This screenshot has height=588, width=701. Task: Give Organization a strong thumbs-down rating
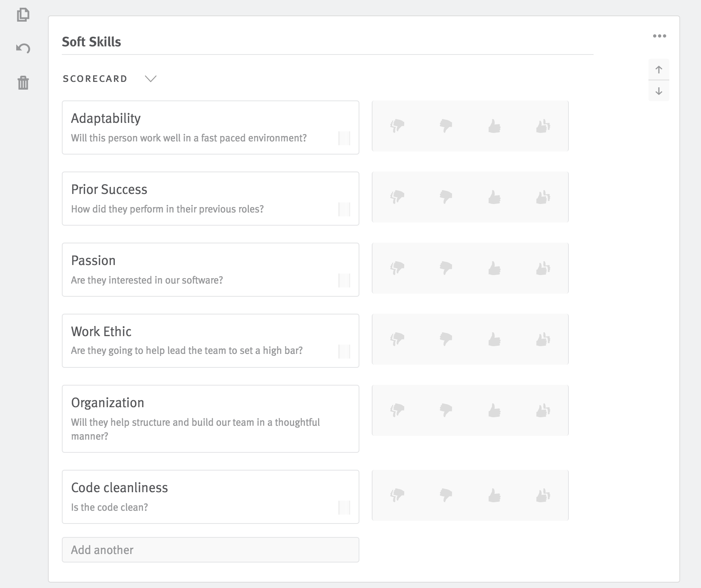[x=397, y=410]
